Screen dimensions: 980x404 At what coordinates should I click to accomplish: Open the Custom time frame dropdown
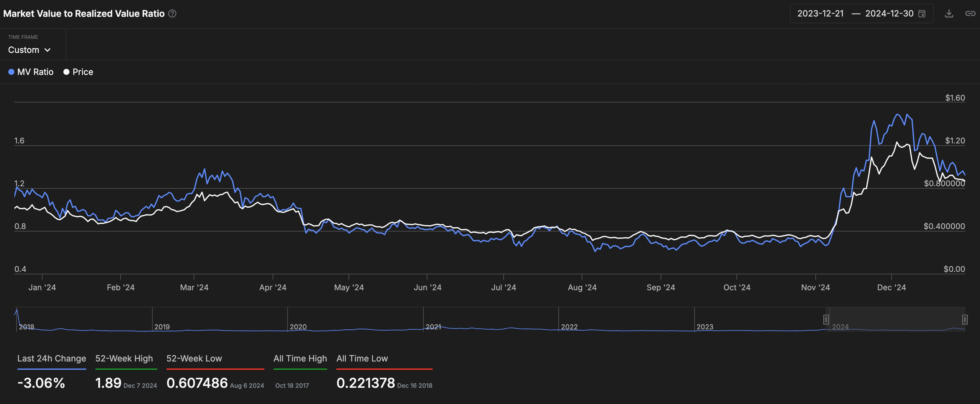[24, 50]
